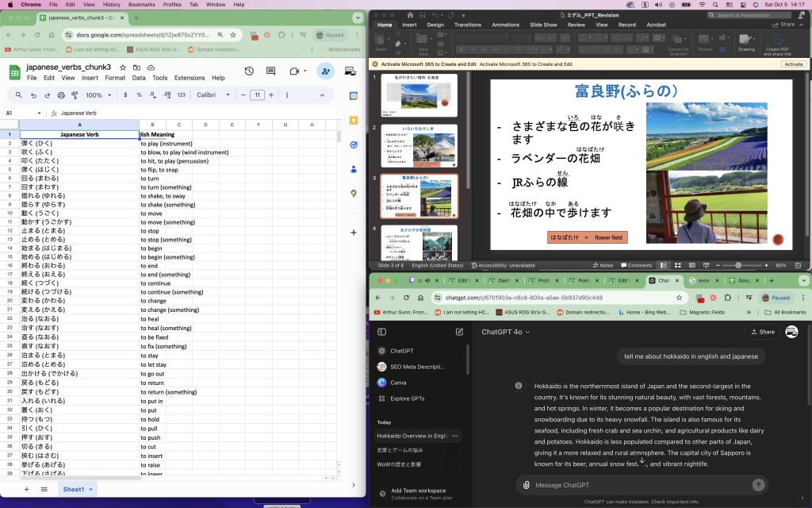Switch to Slide Sorter view in status bar
The width and height of the screenshot is (812, 508).
pyautogui.click(x=678, y=265)
